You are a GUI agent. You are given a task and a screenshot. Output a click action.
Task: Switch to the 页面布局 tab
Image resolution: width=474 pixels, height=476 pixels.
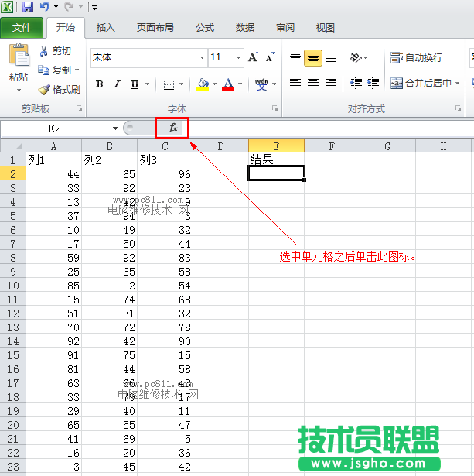(155, 28)
